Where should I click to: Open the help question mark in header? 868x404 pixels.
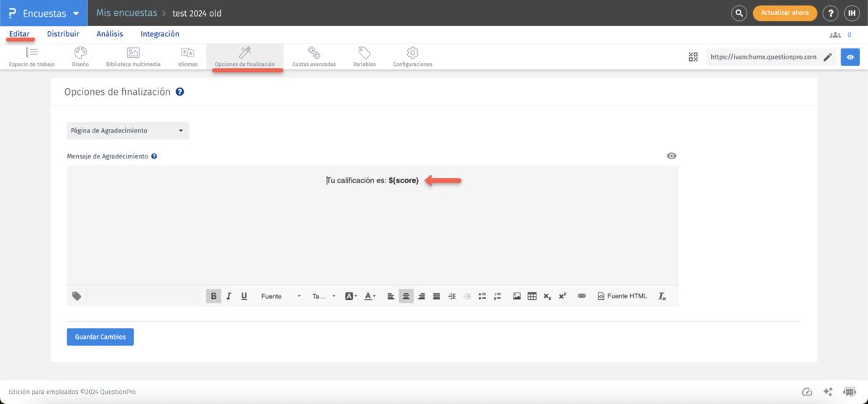[830, 13]
